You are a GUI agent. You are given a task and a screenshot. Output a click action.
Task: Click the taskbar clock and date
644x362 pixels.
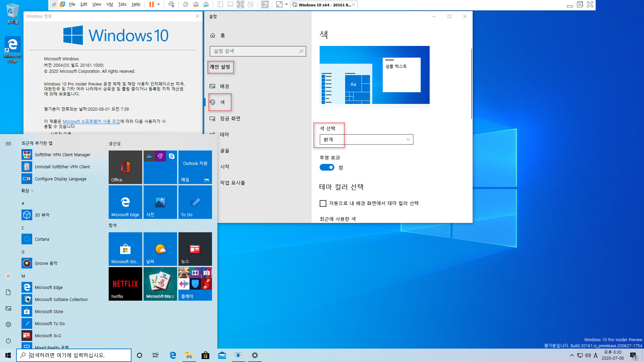tap(612, 355)
